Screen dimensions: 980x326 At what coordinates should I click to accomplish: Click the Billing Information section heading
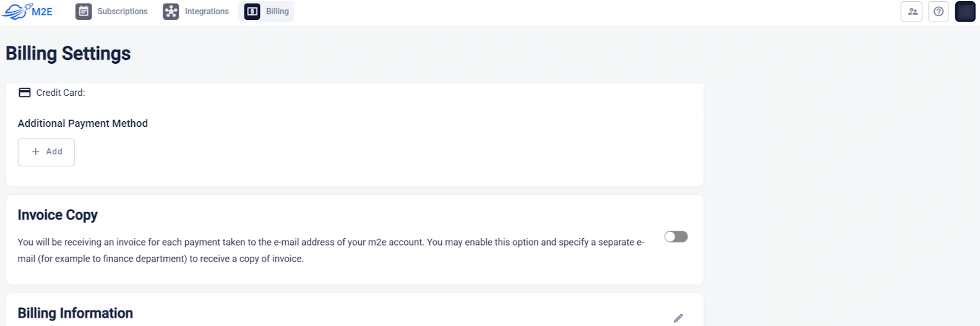click(x=75, y=313)
